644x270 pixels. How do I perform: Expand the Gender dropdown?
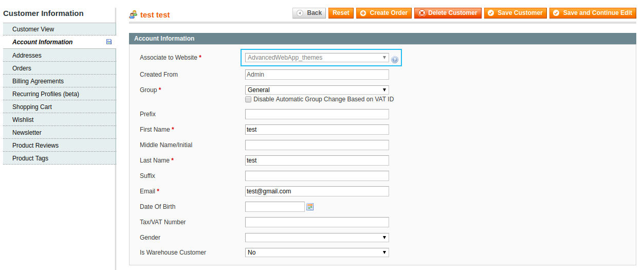317,238
